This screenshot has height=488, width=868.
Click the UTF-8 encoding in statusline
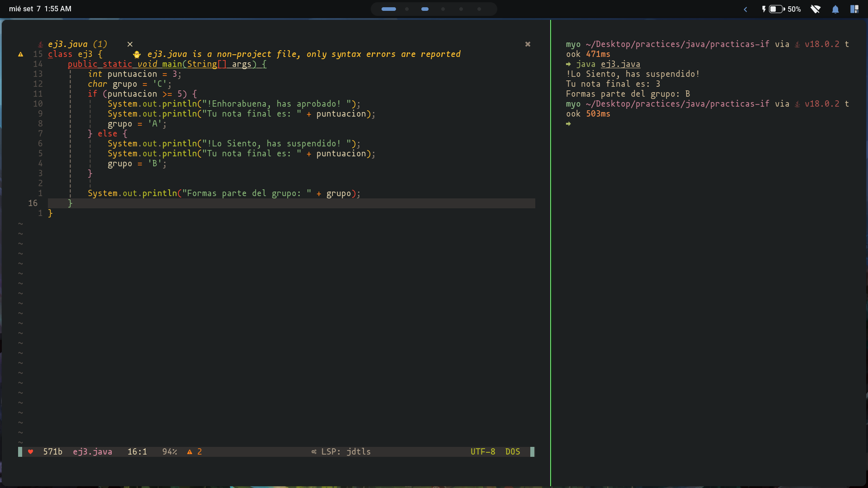pos(483,452)
